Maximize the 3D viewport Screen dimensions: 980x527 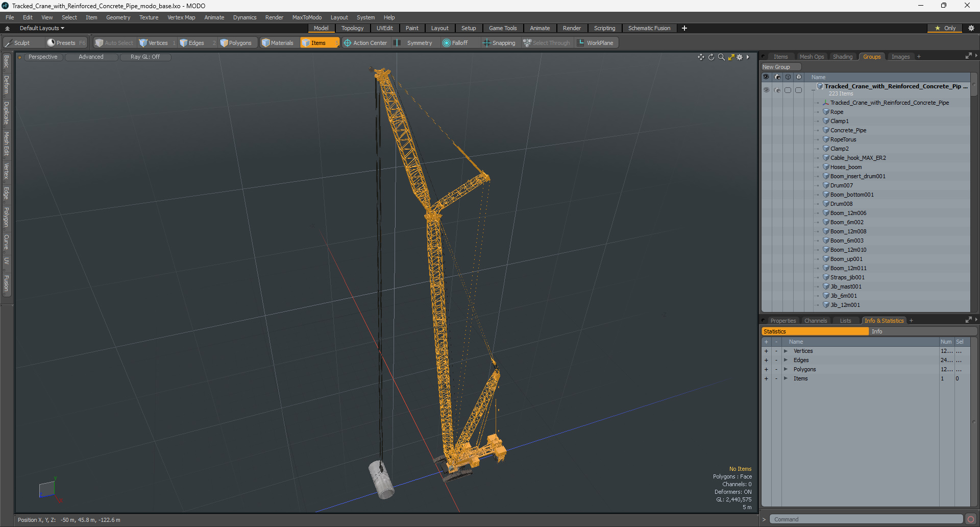coord(731,57)
